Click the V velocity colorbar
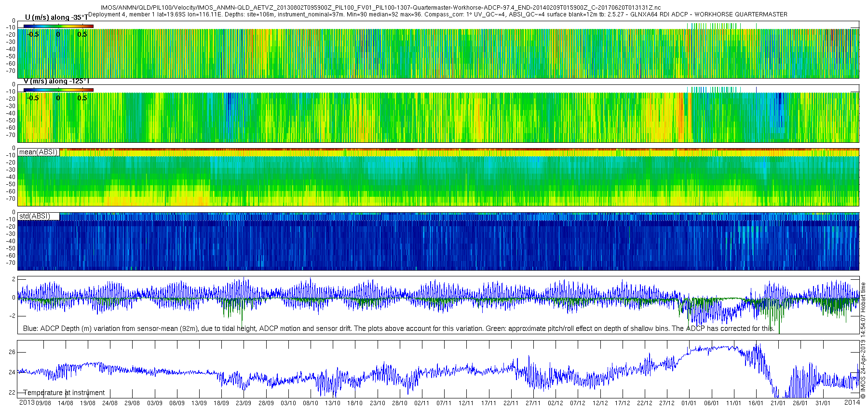This screenshot has width=868, height=410. point(58,90)
